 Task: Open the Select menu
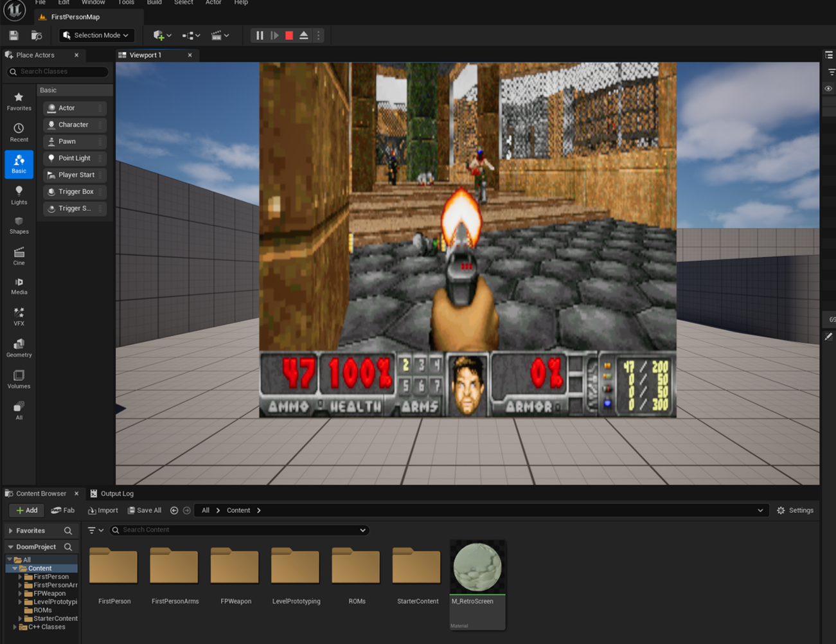click(183, 3)
